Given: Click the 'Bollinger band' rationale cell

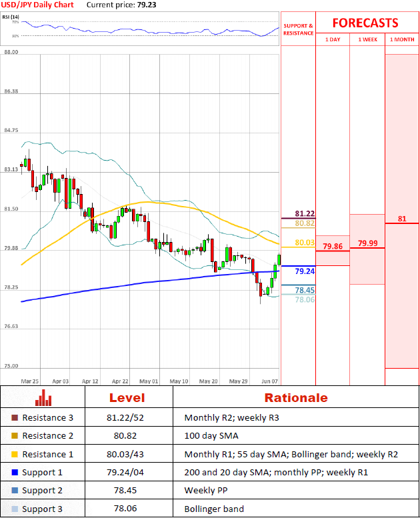Looking at the screenshot, I should point(214,509).
